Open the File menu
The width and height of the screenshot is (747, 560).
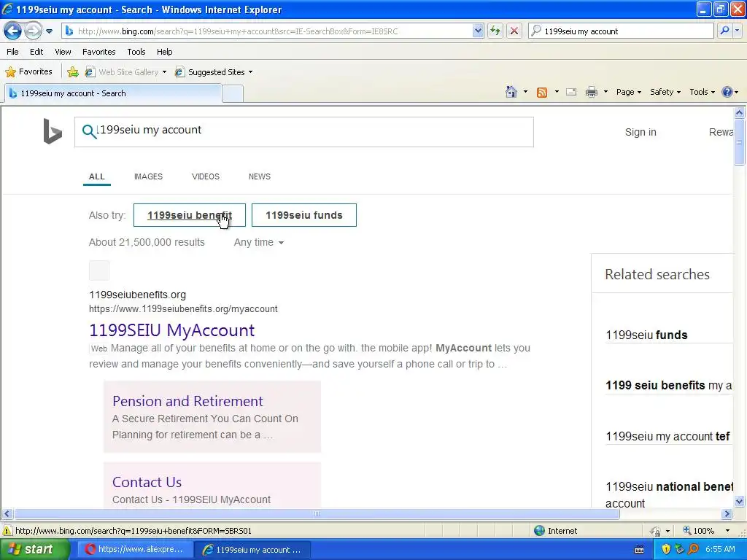[x=13, y=52]
